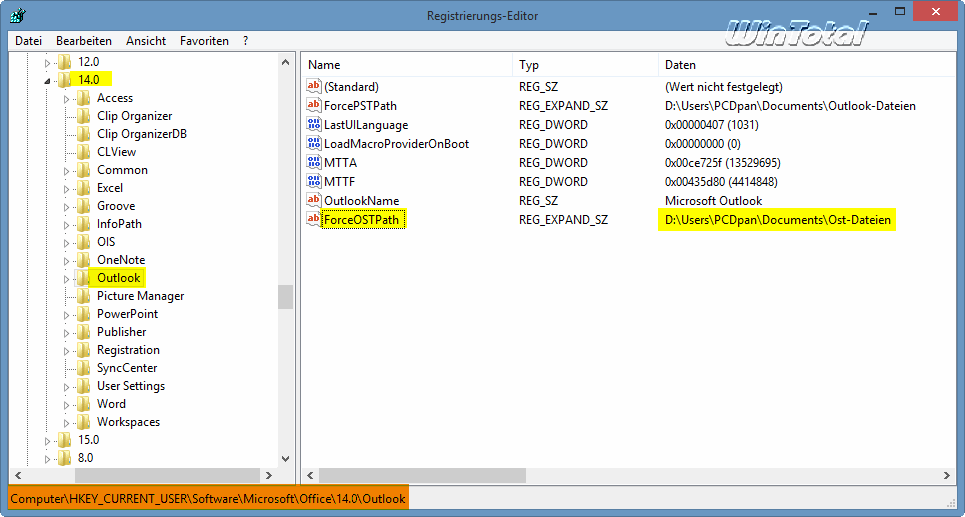
Task: Select the OIS key
Action: tap(106, 242)
